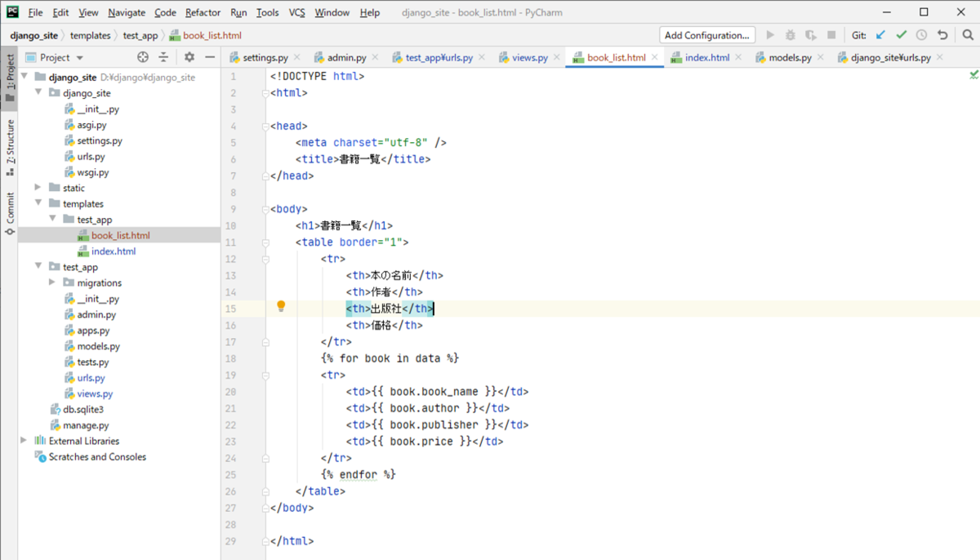
Task: Select apps.py in project tree
Action: [x=93, y=331]
